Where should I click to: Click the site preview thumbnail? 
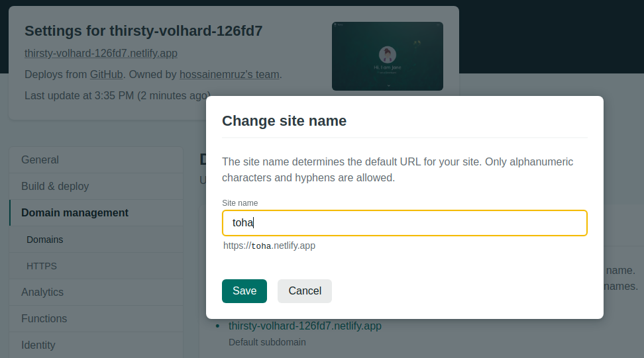387,56
